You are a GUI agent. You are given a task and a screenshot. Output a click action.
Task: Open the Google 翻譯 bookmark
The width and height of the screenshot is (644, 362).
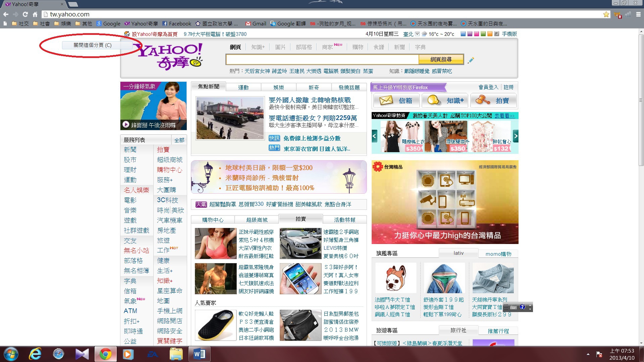coord(288,23)
